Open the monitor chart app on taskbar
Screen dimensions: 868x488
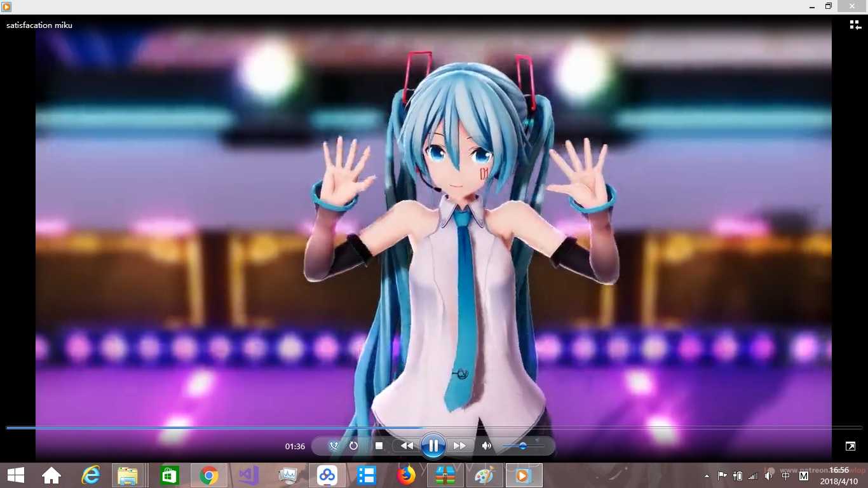pos(288,475)
